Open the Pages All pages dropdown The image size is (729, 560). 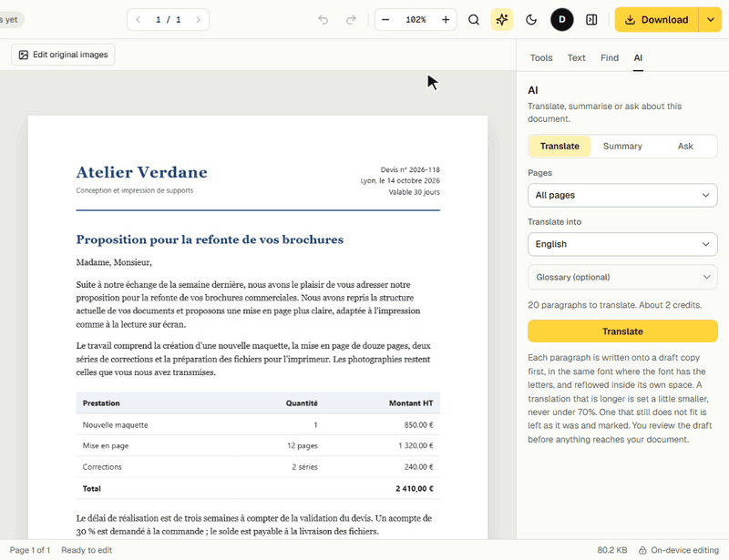point(622,195)
